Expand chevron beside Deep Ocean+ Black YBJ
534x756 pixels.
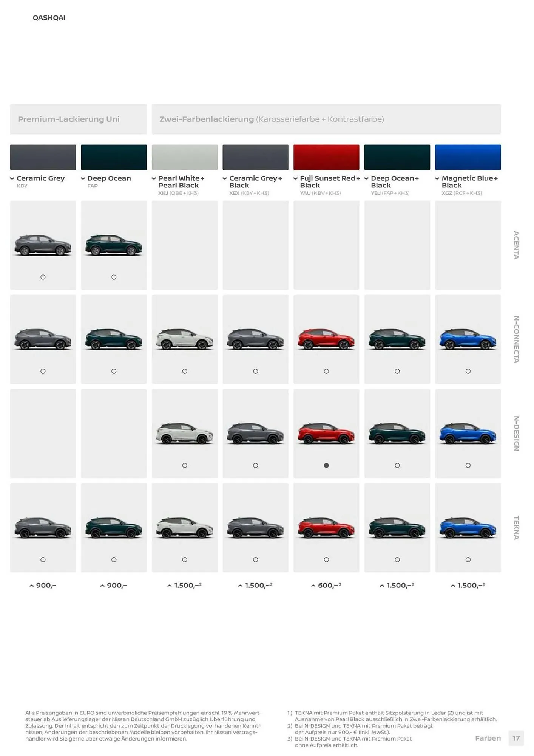(x=366, y=178)
